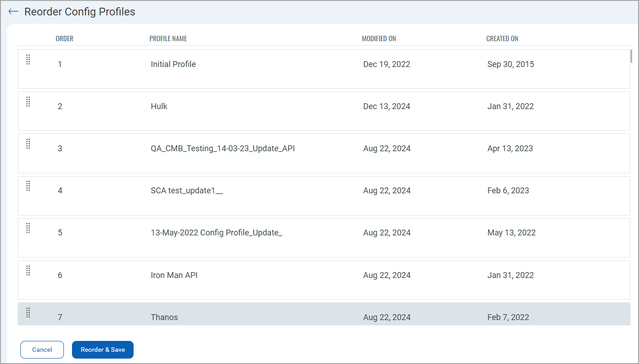The width and height of the screenshot is (639, 364).
Task: Click order number 4
Action: [x=60, y=191]
